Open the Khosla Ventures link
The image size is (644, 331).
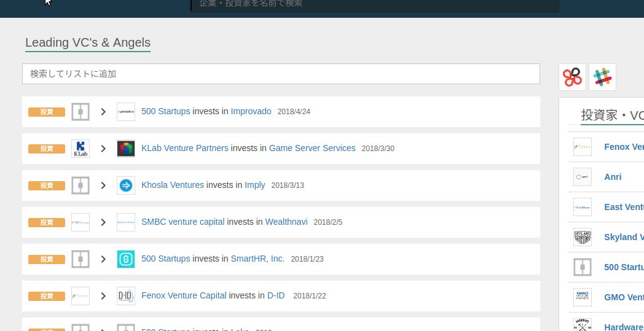(x=173, y=185)
